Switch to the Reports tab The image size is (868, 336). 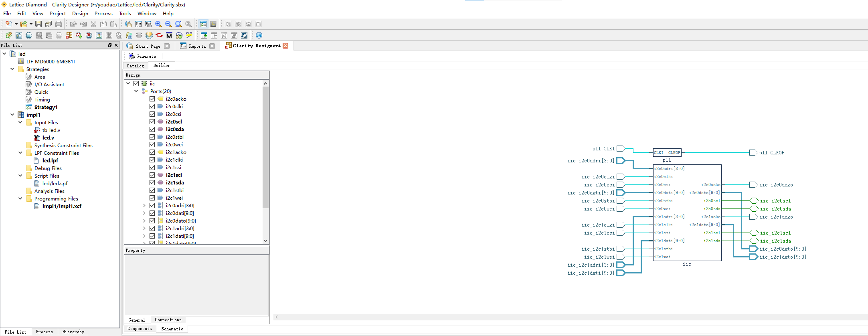[197, 46]
